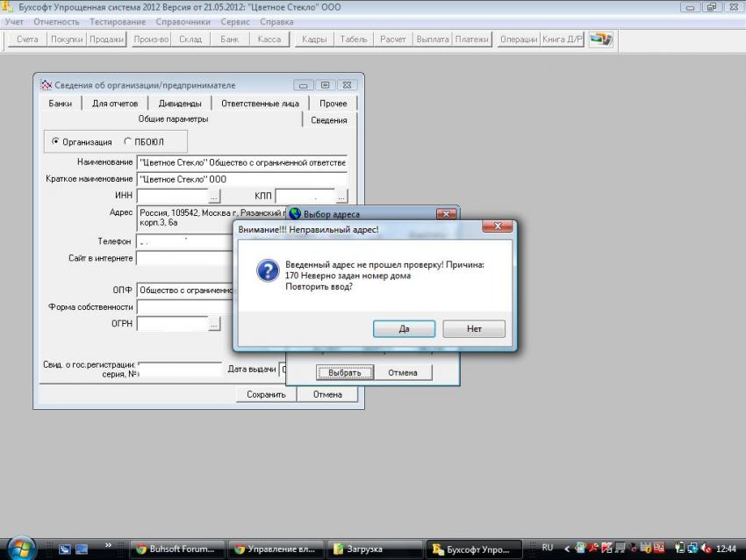Open the Табель toolbar section

coord(354,39)
